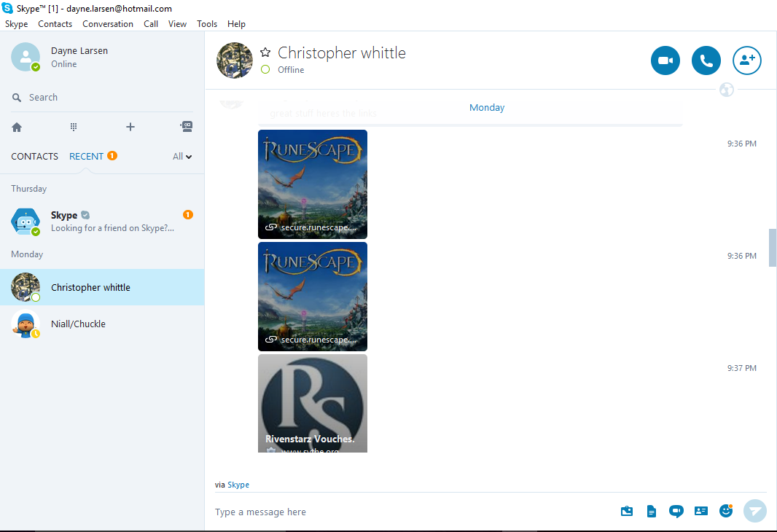
Task: Open the Niall/Chuckle conversation
Action: click(x=102, y=324)
